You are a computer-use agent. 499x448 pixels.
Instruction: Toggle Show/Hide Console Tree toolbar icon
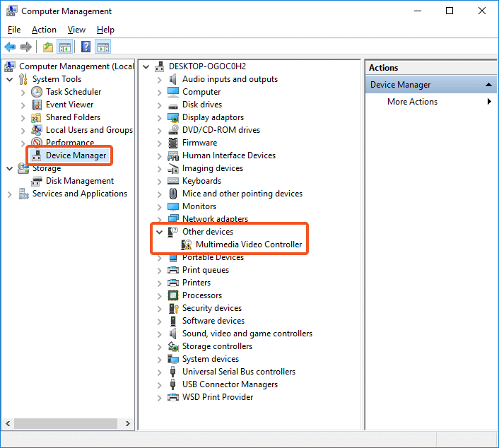point(65,47)
